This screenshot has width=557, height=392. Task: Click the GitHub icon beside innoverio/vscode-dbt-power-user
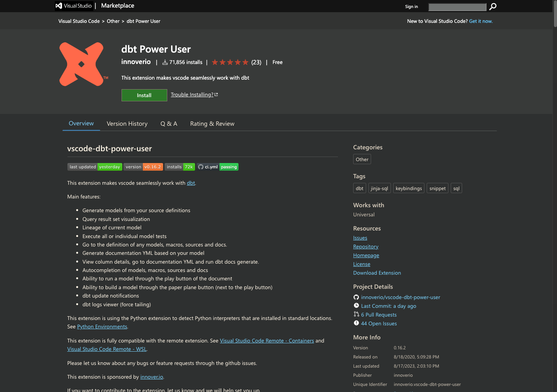356,297
